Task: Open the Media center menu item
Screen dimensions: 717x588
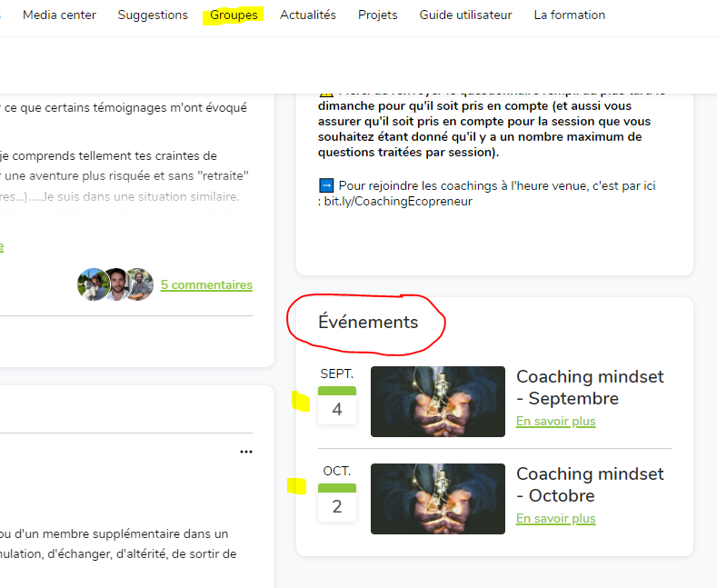Action: [x=59, y=15]
